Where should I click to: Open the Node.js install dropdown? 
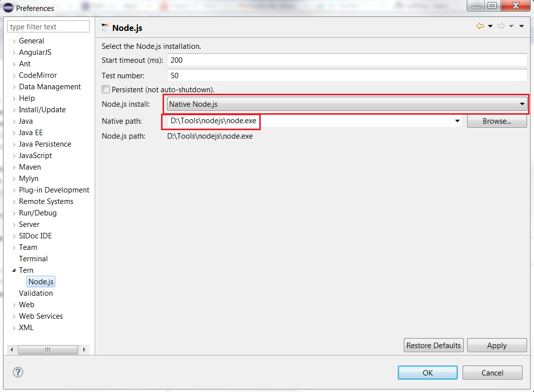coord(347,104)
